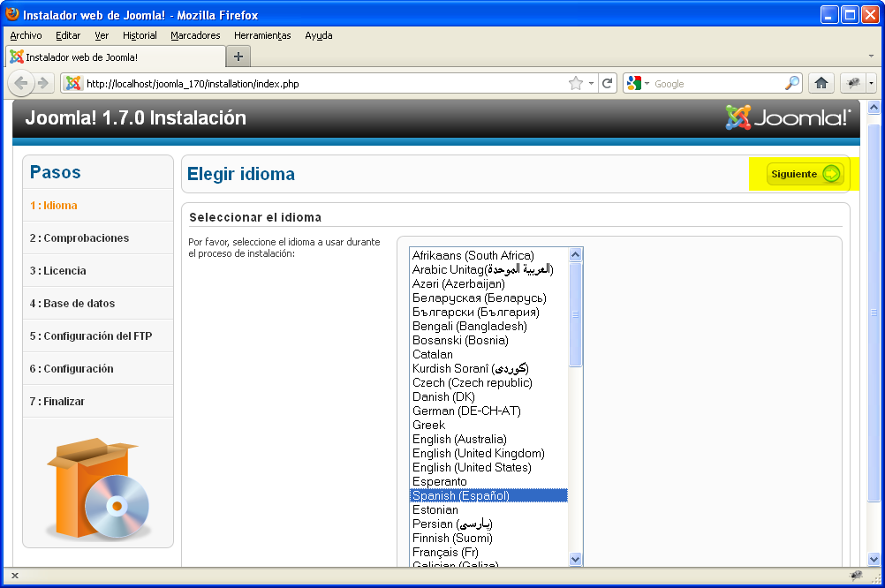Select Persian language option
Viewport: 885px width, 588px height.
tap(488, 523)
